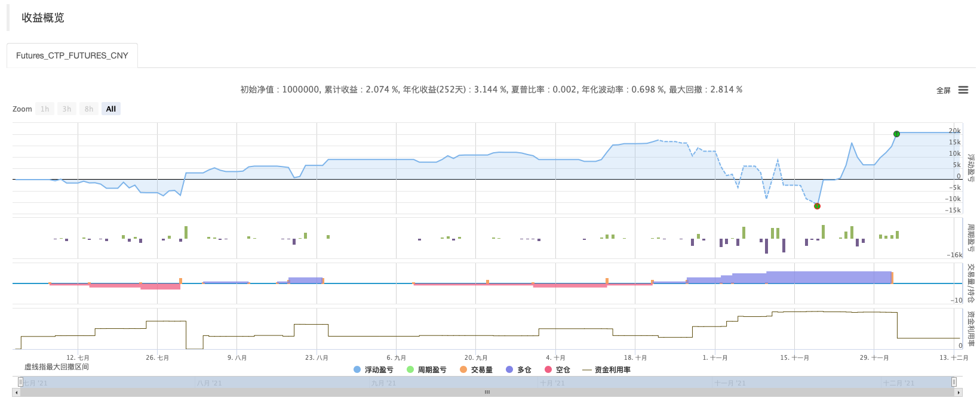This screenshot has height=404, width=980.
Task: Select the Futures_CTP_FUTURES_CNY tab
Action: coord(72,55)
